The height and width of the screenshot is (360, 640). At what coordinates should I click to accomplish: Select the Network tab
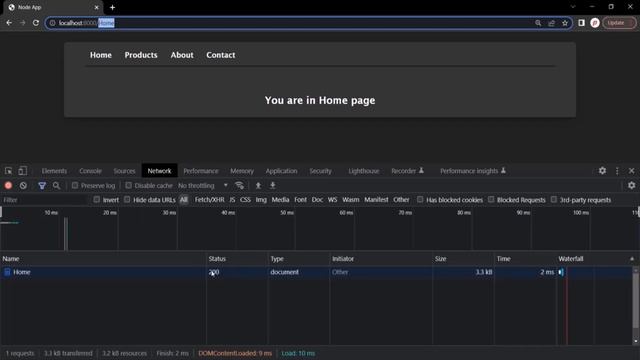[159, 171]
